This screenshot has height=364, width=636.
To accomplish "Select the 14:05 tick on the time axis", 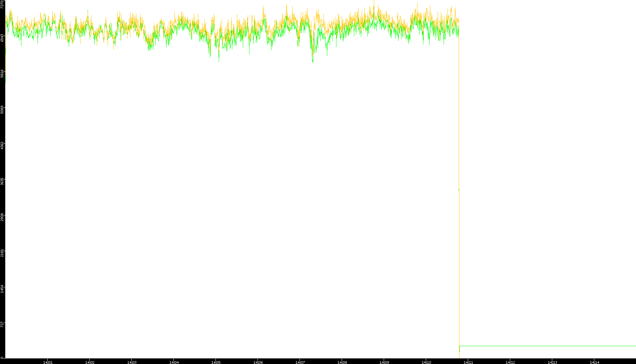I will pyautogui.click(x=216, y=362).
